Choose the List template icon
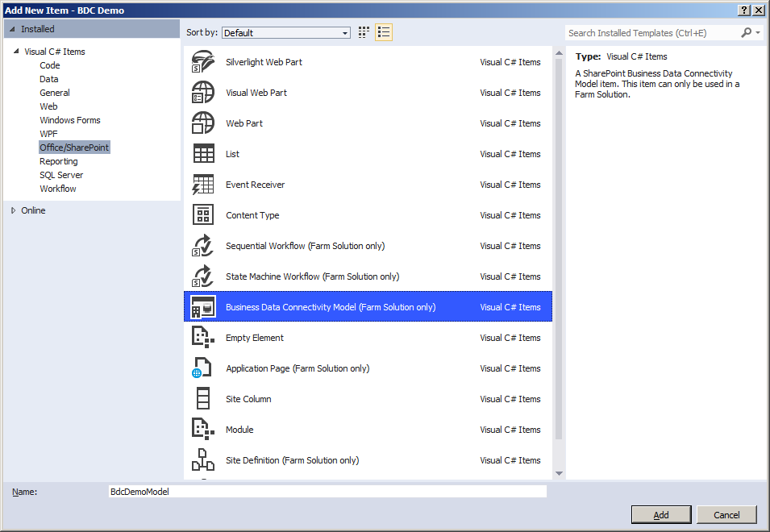 coord(203,154)
